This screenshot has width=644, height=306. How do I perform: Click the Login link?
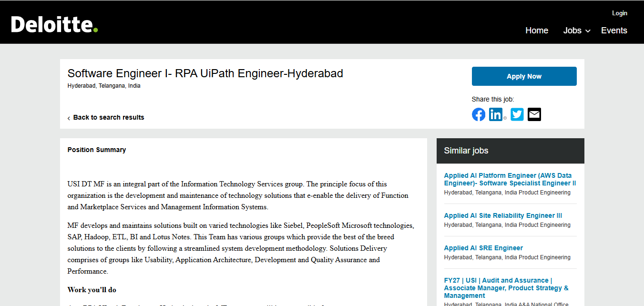point(620,13)
